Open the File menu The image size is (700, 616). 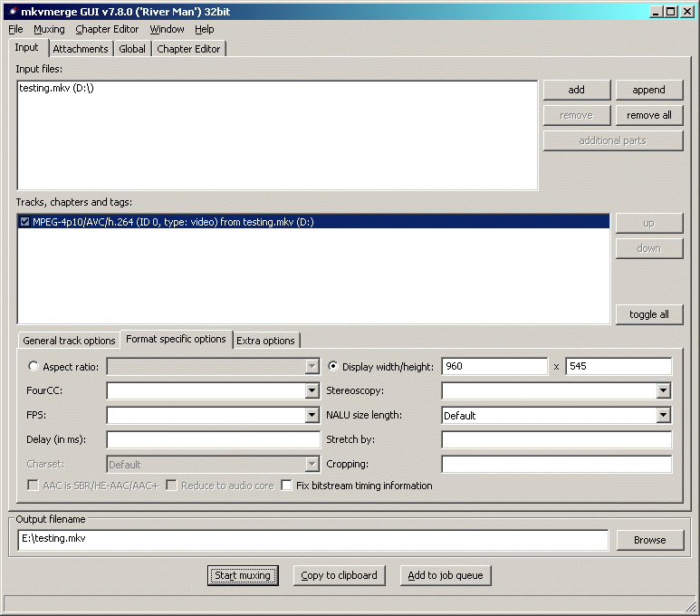15,30
